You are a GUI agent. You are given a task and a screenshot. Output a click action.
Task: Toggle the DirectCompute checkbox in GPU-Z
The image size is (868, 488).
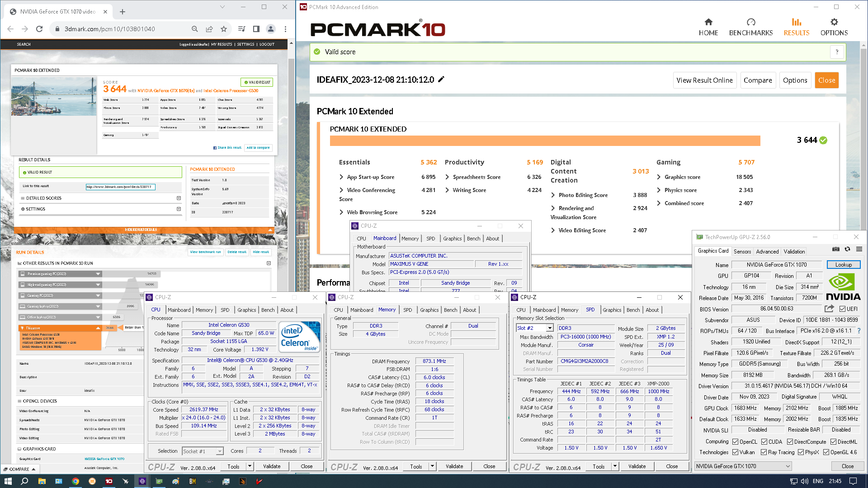pyautogui.click(x=790, y=442)
